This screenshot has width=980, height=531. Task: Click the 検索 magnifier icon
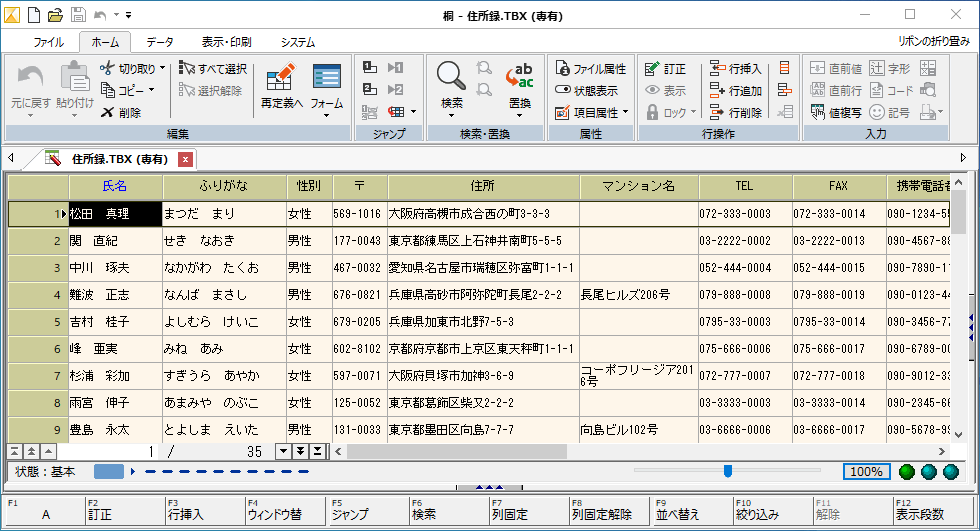pos(451,77)
